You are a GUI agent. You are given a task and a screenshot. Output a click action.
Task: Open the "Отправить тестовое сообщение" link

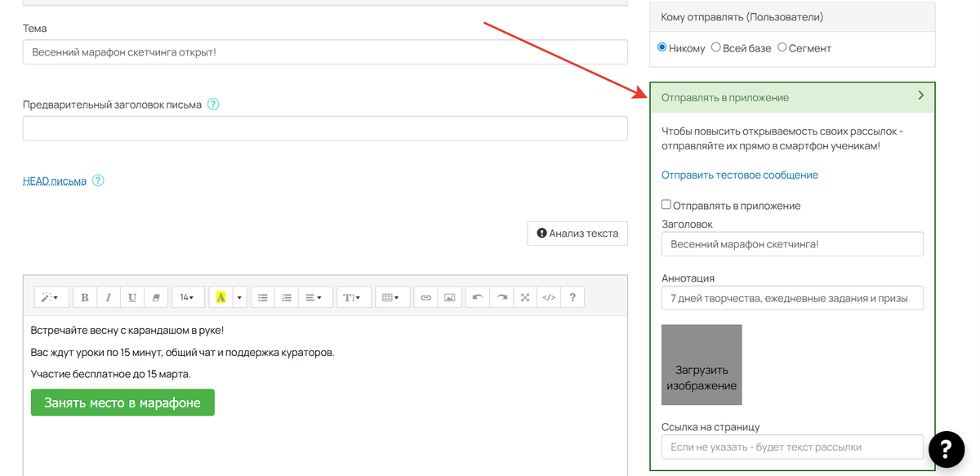pyautogui.click(x=739, y=175)
